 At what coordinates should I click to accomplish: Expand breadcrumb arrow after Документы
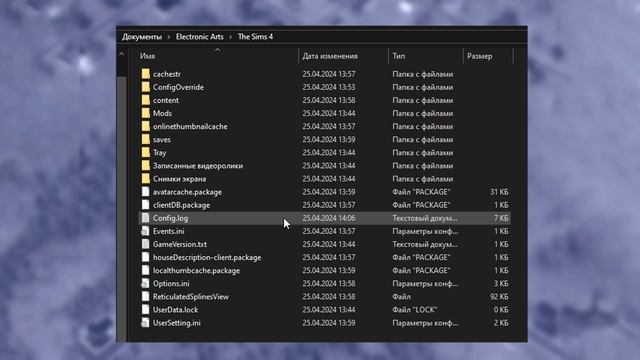(169, 37)
